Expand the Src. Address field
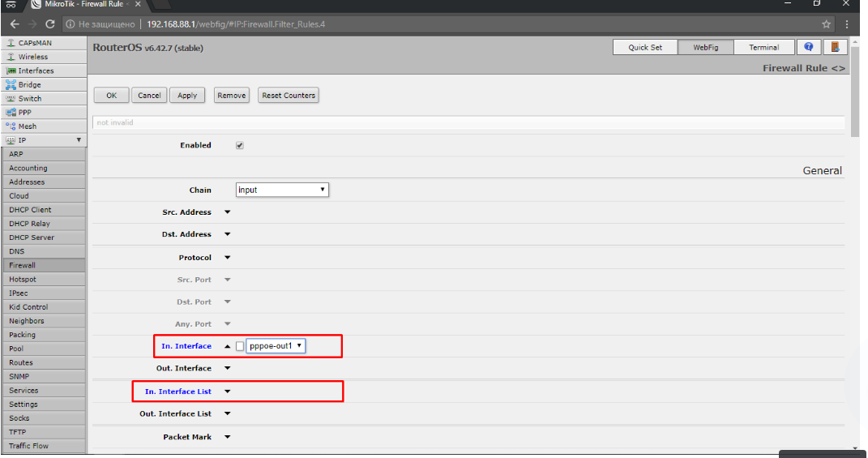868x458 pixels. click(x=228, y=212)
